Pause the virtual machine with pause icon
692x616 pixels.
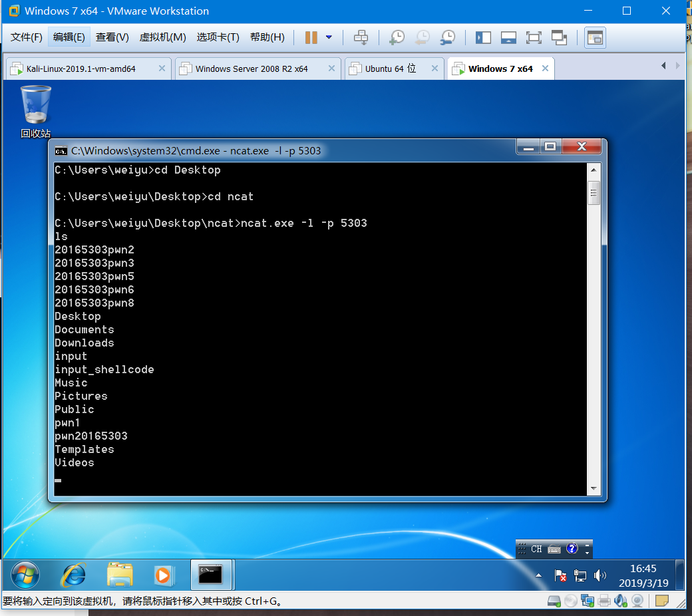pyautogui.click(x=311, y=37)
